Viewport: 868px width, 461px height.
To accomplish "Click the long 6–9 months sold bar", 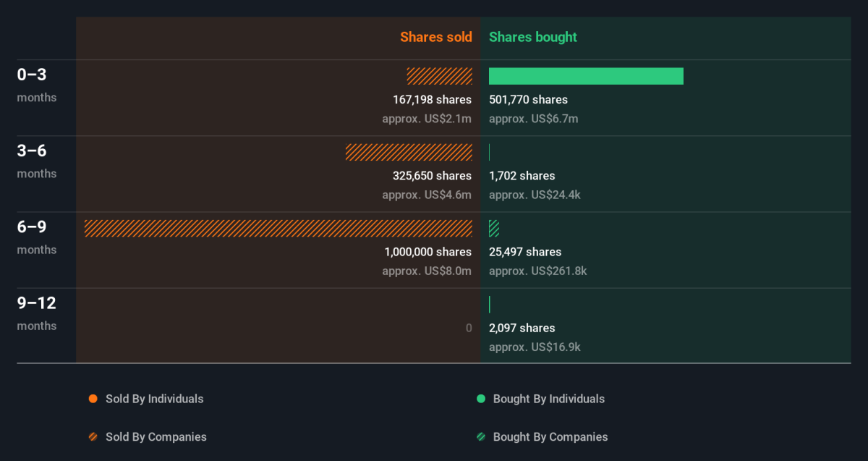I will pos(278,229).
